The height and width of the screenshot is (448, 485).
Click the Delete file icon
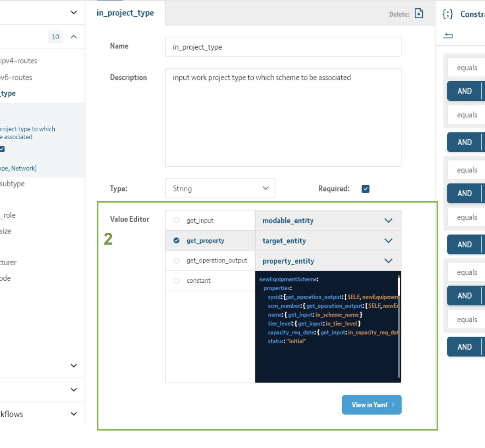click(419, 13)
